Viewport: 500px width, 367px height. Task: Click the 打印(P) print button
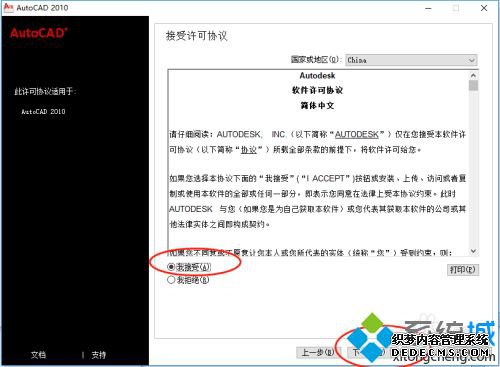click(463, 270)
